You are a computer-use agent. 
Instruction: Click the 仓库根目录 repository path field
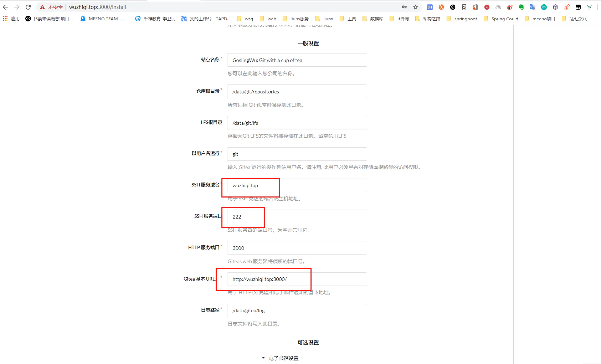[x=297, y=91]
